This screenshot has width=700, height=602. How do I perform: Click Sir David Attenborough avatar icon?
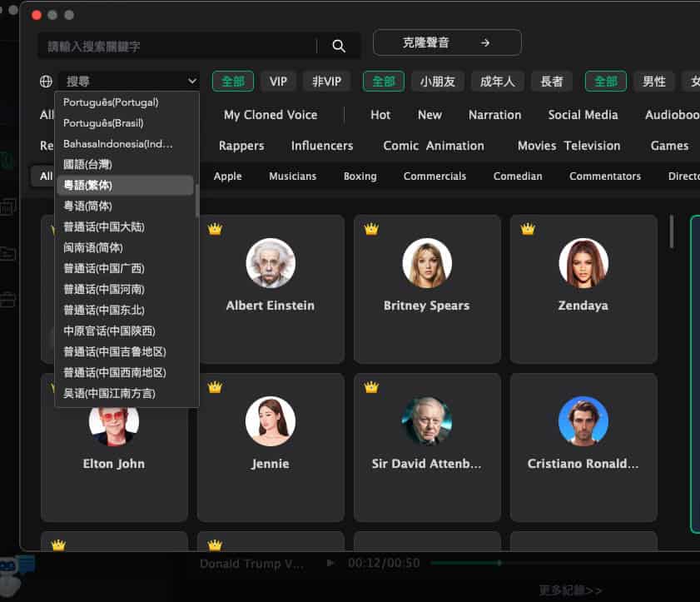(x=426, y=421)
